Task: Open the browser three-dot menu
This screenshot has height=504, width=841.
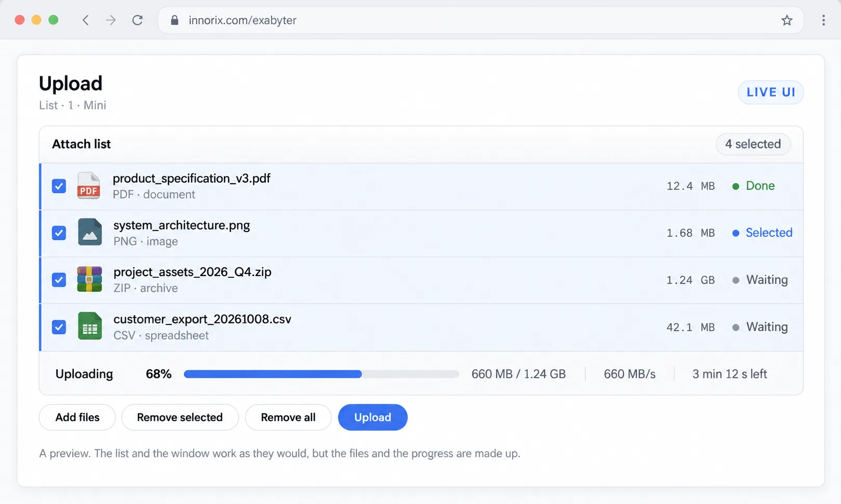Action: (823, 20)
